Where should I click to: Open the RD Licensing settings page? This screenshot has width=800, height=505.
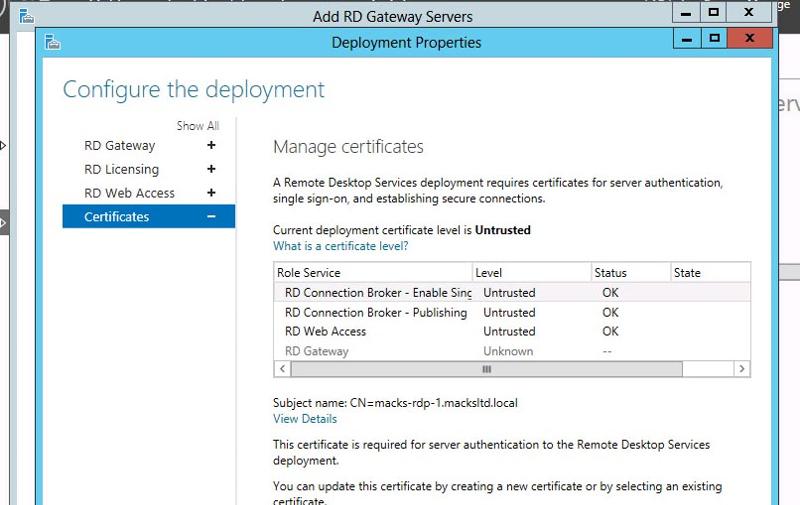121,169
